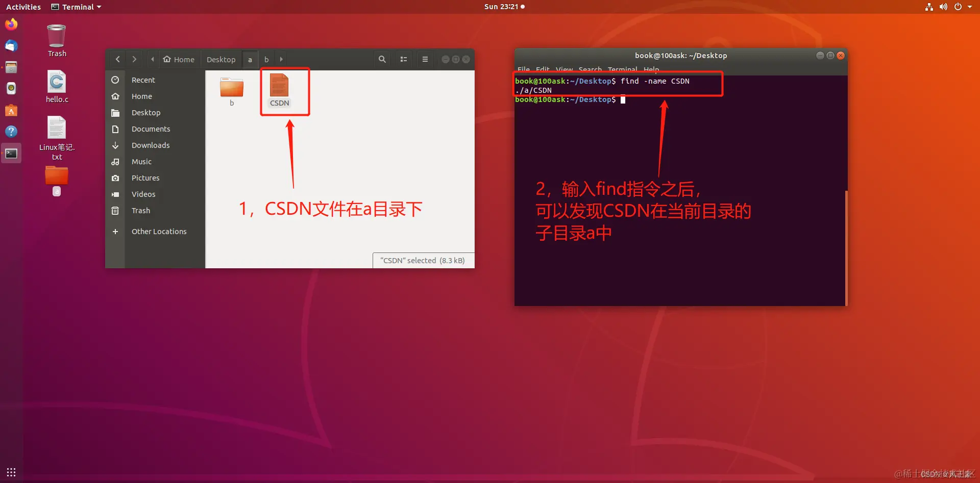This screenshot has width=980, height=483.
Task: Open Videos in Files sidebar
Action: (x=155, y=194)
